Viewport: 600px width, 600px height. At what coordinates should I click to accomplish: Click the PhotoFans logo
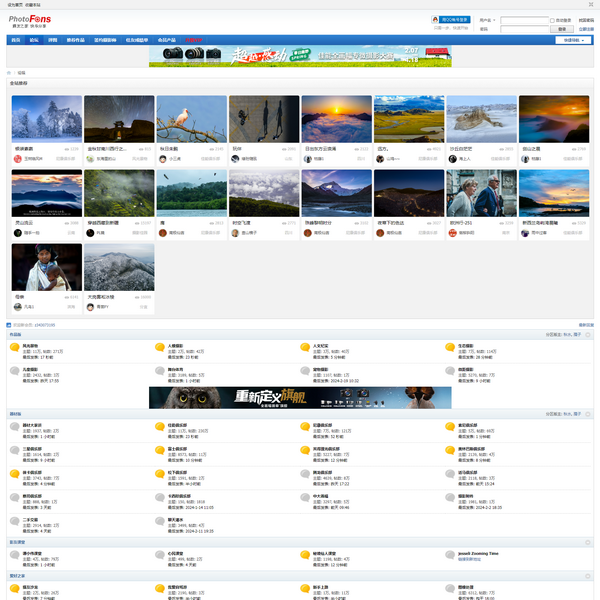pos(30,19)
